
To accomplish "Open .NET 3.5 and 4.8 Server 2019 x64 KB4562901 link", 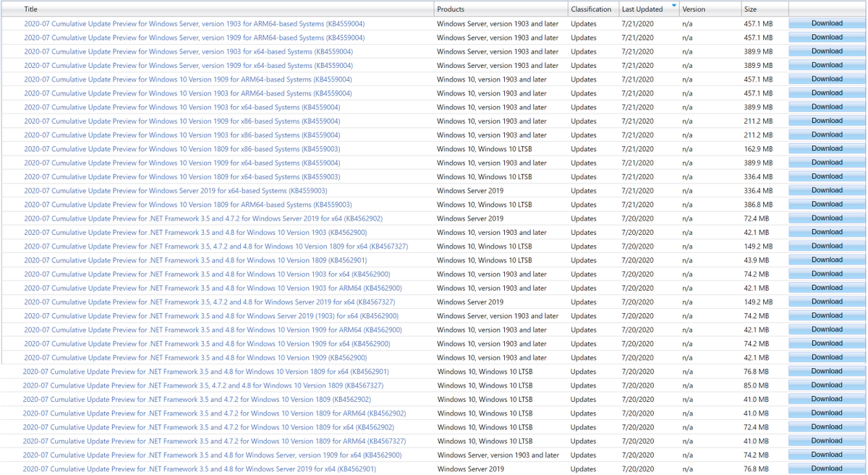I will (200, 469).
